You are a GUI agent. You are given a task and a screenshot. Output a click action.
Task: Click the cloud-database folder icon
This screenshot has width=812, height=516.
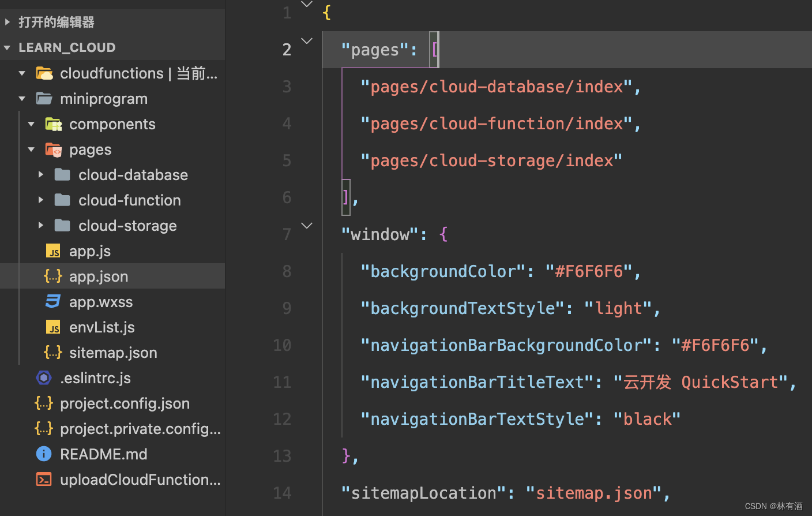tap(62, 175)
